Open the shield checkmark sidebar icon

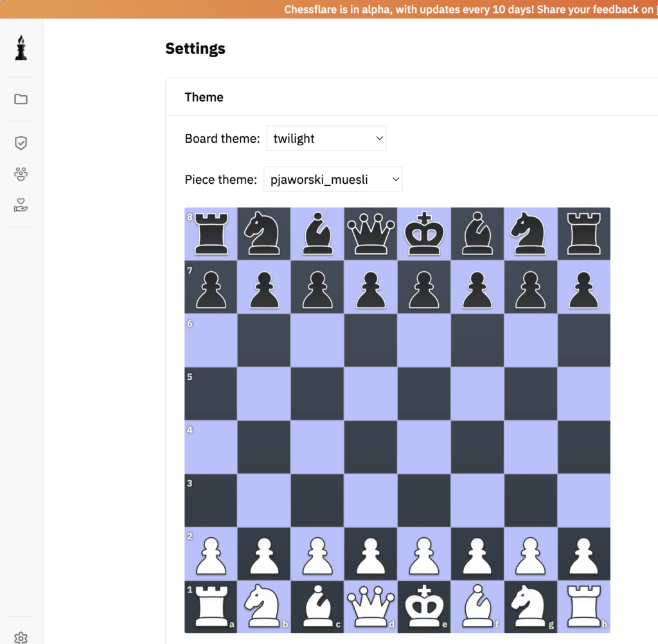coord(21,143)
